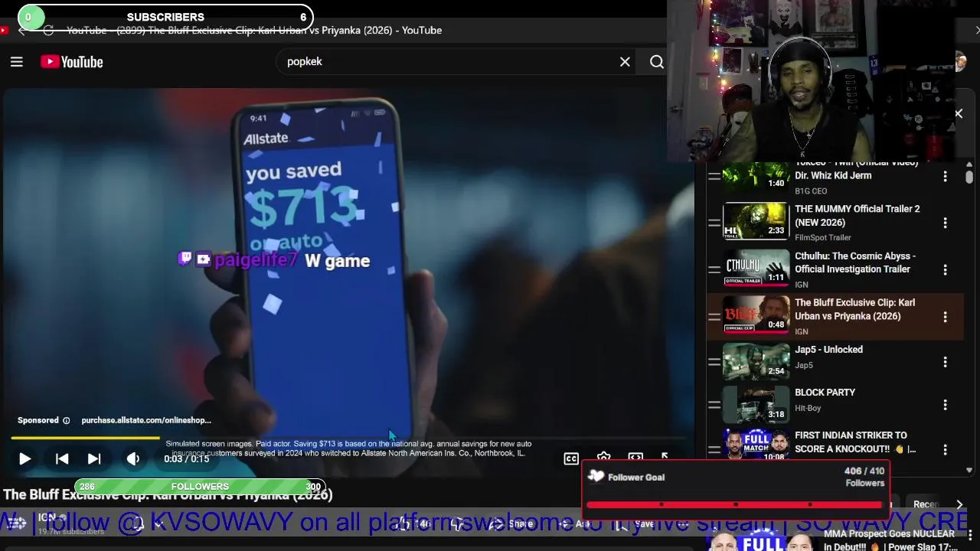This screenshot has width=980, height=551.
Task: Grab the drag handle beside Cthulhu trailer
Action: 714,269
